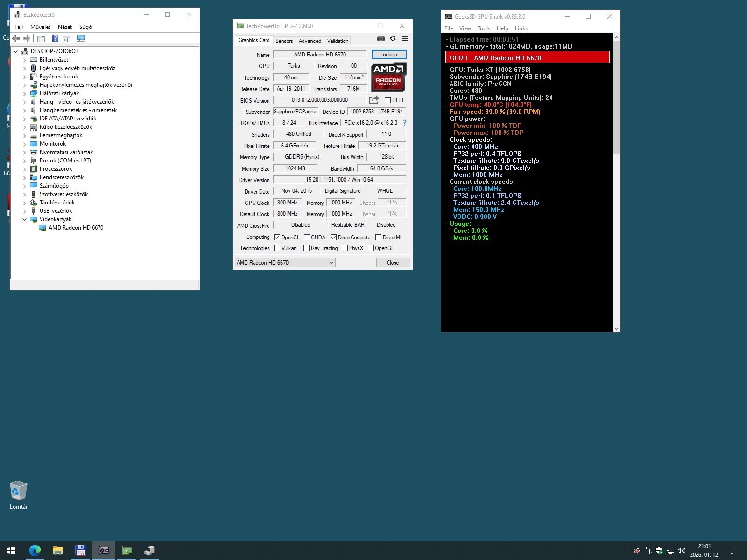The height and width of the screenshot is (560, 747).
Task: Toggle the Vulkan checkbox
Action: coord(277,248)
